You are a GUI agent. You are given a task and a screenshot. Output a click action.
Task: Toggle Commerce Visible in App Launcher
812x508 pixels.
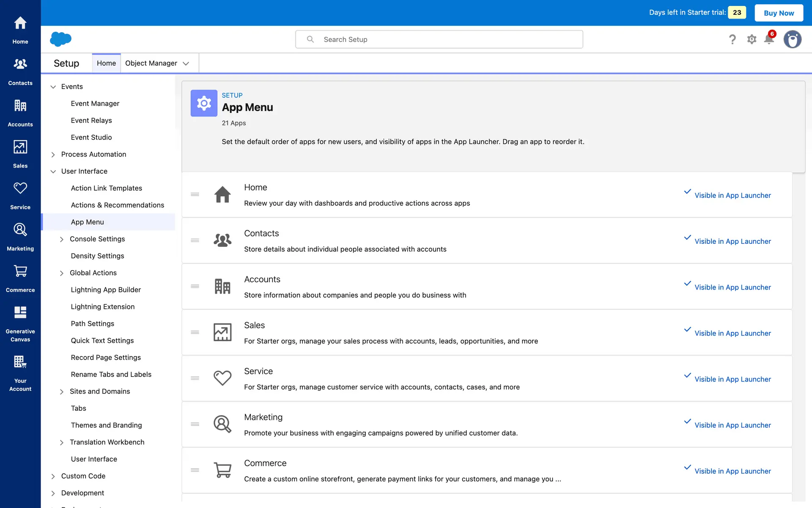tap(732, 471)
